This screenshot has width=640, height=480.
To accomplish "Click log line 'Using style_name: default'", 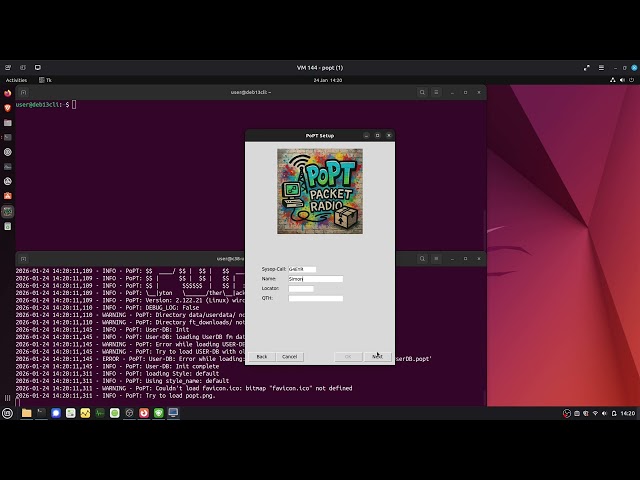I will pyautogui.click(x=122, y=381).
